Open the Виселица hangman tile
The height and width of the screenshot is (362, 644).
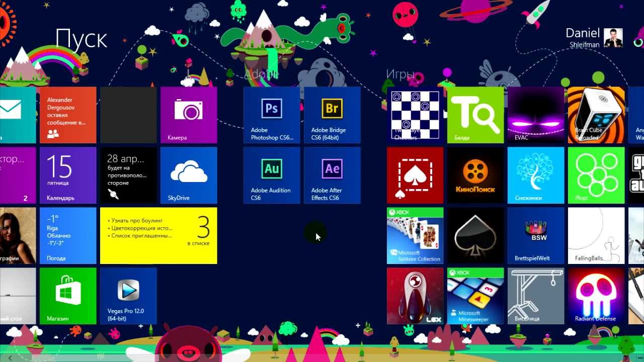(536, 296)
